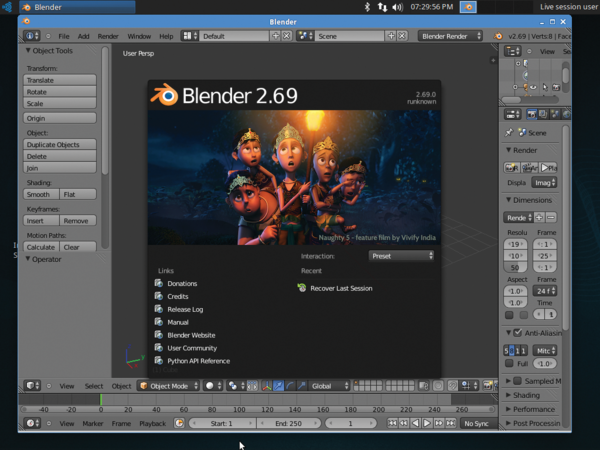Click the screen layout browse icon
600x450 pixels.
coord(189,36)
